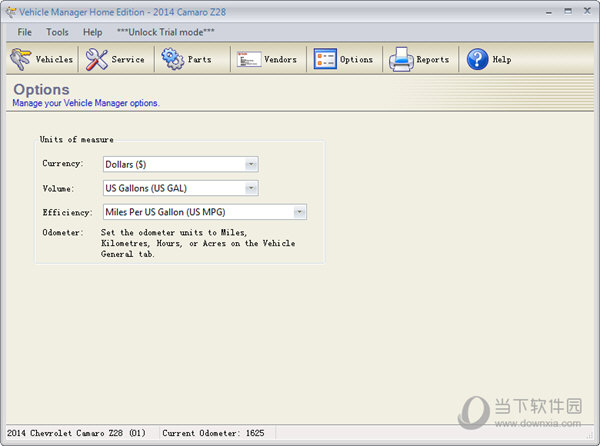The height and width of the screenshot is (446, 600).
Task: Click the Unlock Trial mode menu item
Action: coord(165,32)
